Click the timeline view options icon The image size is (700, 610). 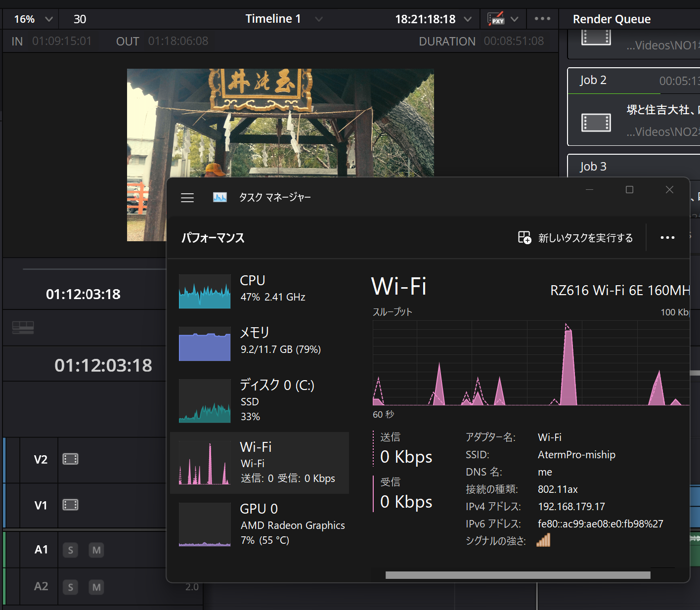pyautogui.click(x=23, y=327)
